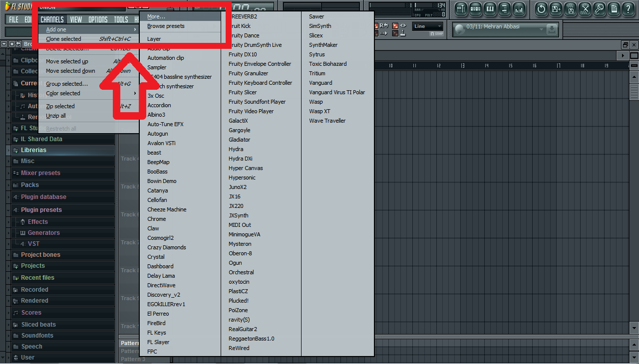The image size is (639, 364).
Task: Open the Line snap dropdown
Action: pyautogui.click(x=428, y=26)
